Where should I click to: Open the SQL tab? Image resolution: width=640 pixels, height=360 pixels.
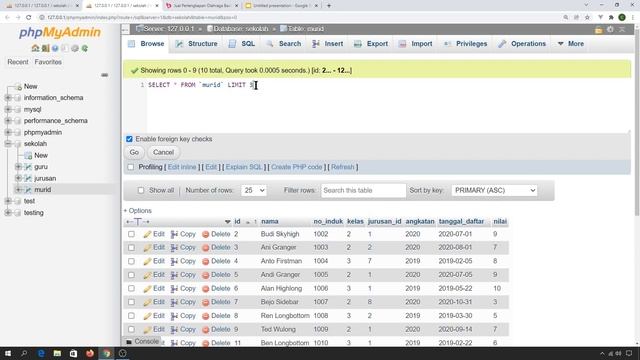click(242, 44)
